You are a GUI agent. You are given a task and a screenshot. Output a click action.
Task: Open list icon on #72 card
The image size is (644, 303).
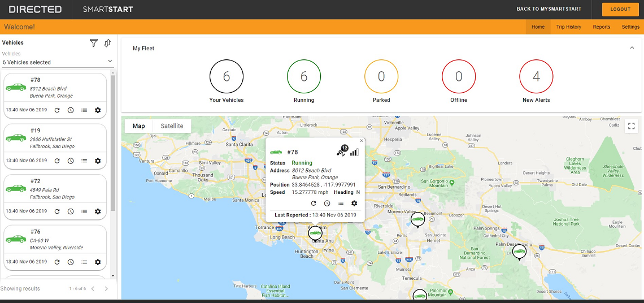(x=84, y=211)
